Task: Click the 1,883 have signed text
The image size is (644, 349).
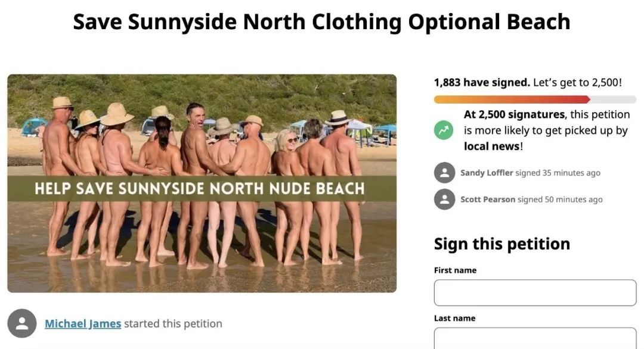Action: [482, 82]
